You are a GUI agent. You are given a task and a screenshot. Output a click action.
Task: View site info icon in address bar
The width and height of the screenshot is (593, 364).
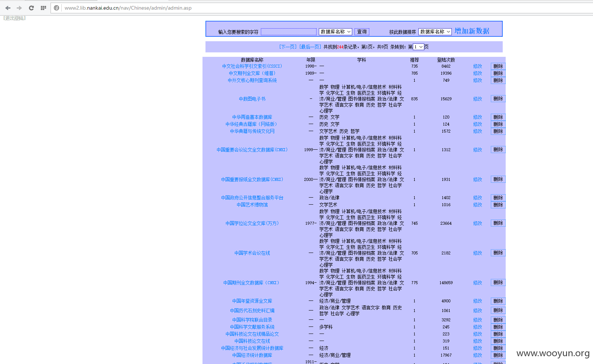pyautogui.click(x=56, y=8)
